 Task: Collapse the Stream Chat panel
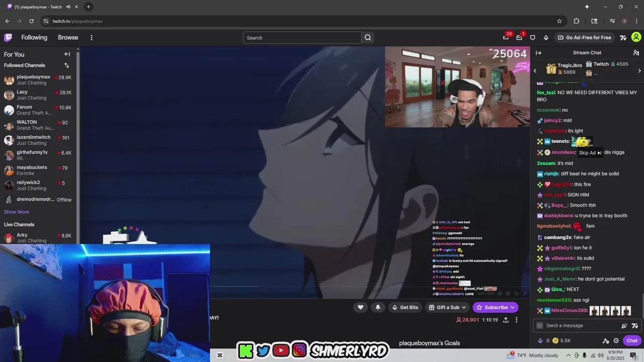(x=538, y=53)
